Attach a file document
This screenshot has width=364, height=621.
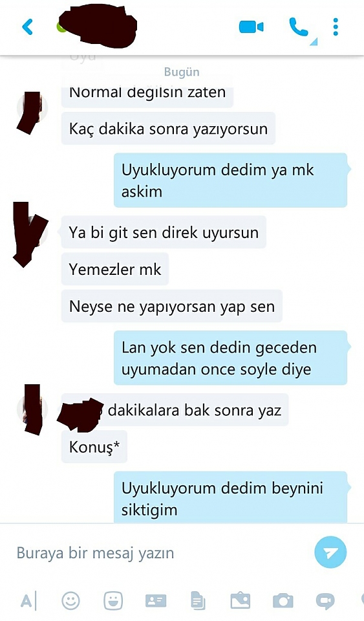[x=198, y=601]
